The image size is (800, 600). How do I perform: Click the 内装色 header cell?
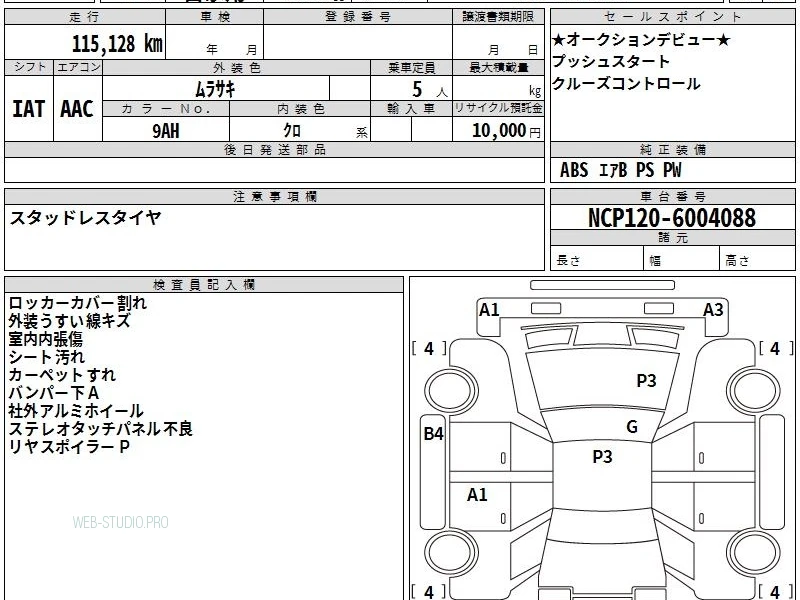tap(301, 109)
